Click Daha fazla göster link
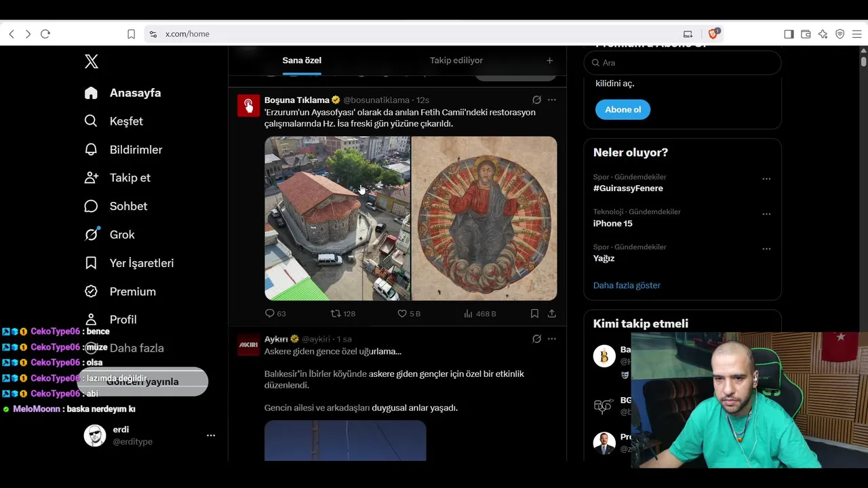 coord(627,285)
